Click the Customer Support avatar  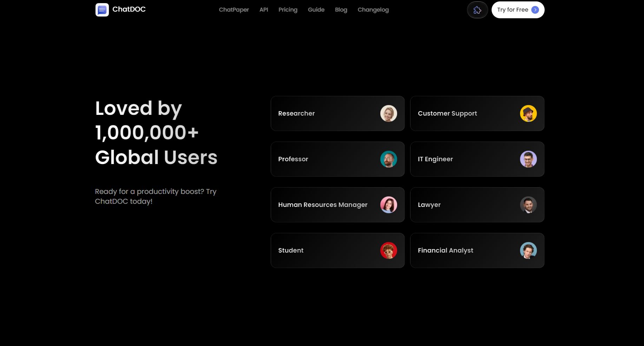coord(528,113)
